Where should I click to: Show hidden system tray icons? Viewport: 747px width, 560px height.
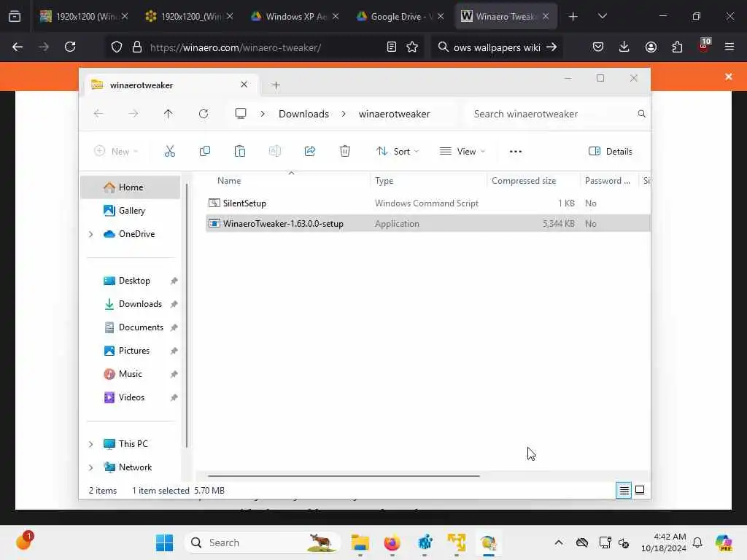tap(559, 542)
